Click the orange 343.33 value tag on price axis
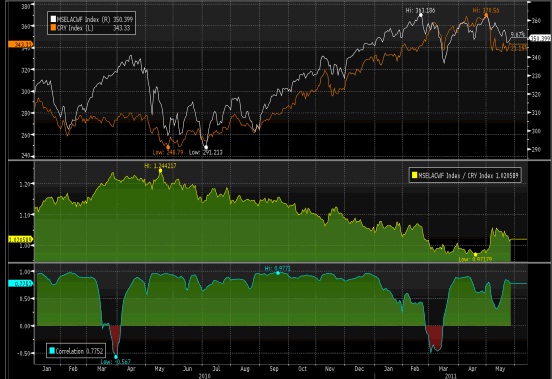552x379 pixels. tap(21, 44)
